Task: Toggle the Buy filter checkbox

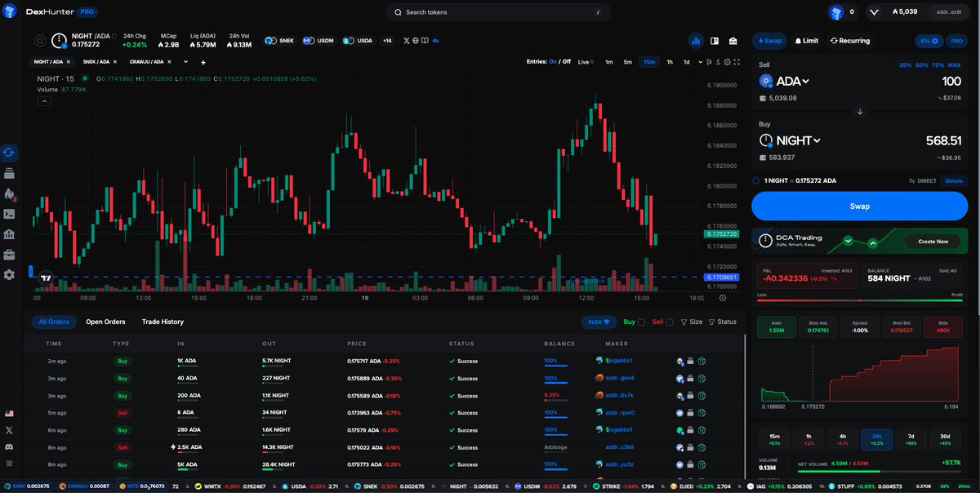Action: pyautogui.click(x=641, y=322)
